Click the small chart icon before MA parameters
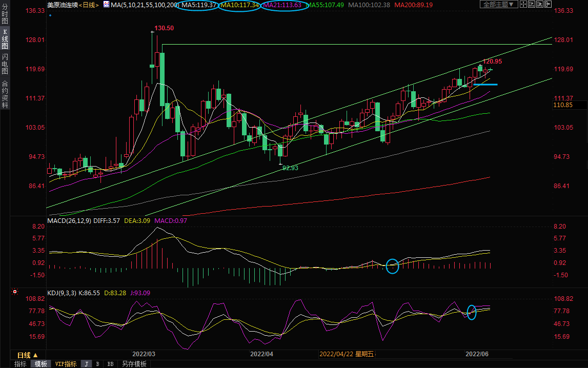588x368 pixels. click(106, 4)
